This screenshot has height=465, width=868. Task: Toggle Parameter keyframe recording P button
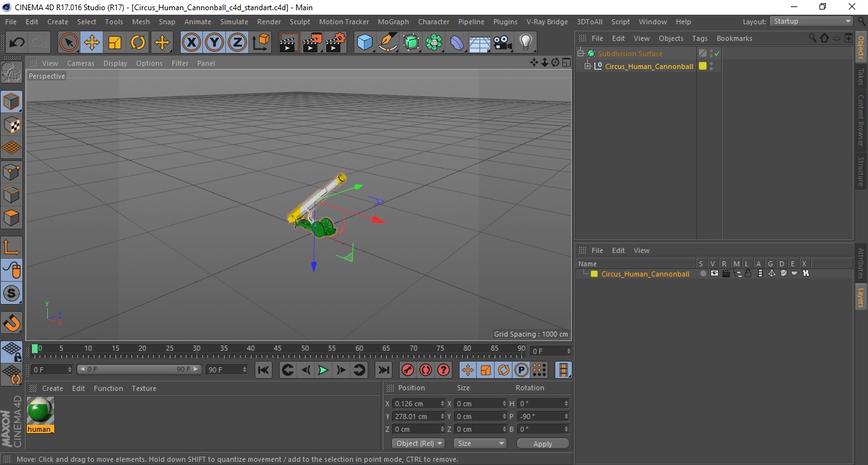(521, 370)
